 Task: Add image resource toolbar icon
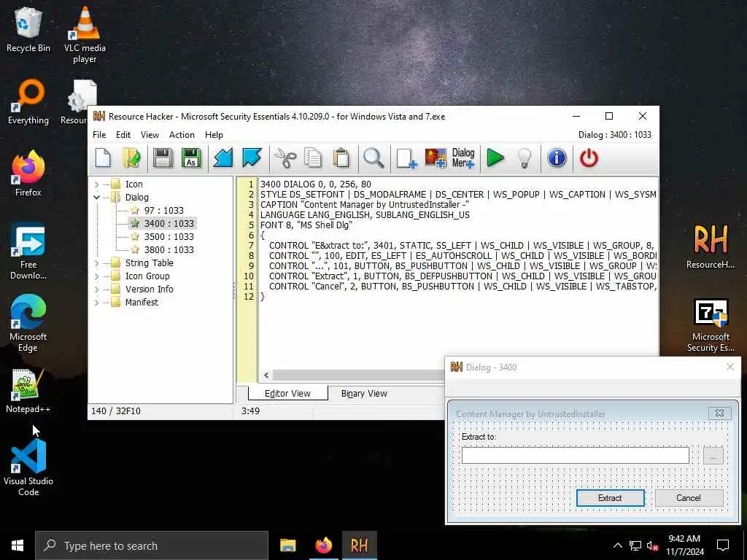(x=436, y=158)
